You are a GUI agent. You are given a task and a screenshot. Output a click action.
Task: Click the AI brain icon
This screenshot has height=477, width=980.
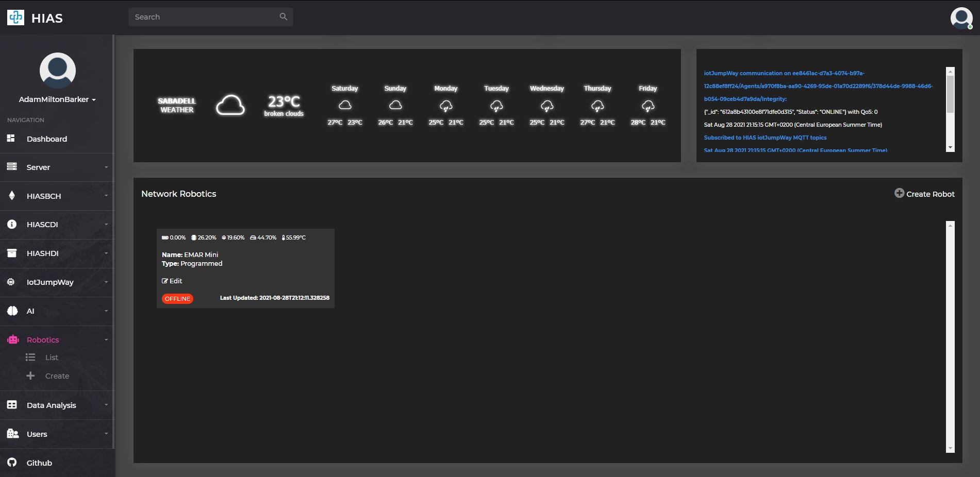pyautogui.click(x=12, y=311)
